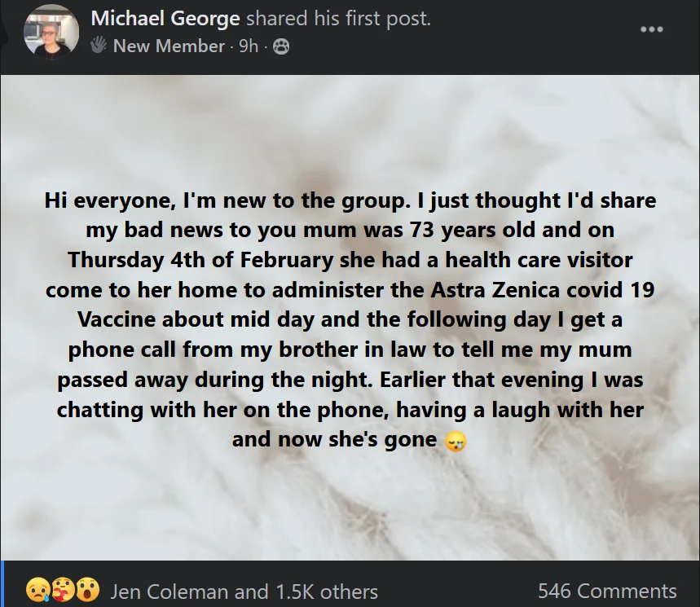The image size is (700, 607).
Task: Click the group privacy audience icon
Action: pos(280,47)
